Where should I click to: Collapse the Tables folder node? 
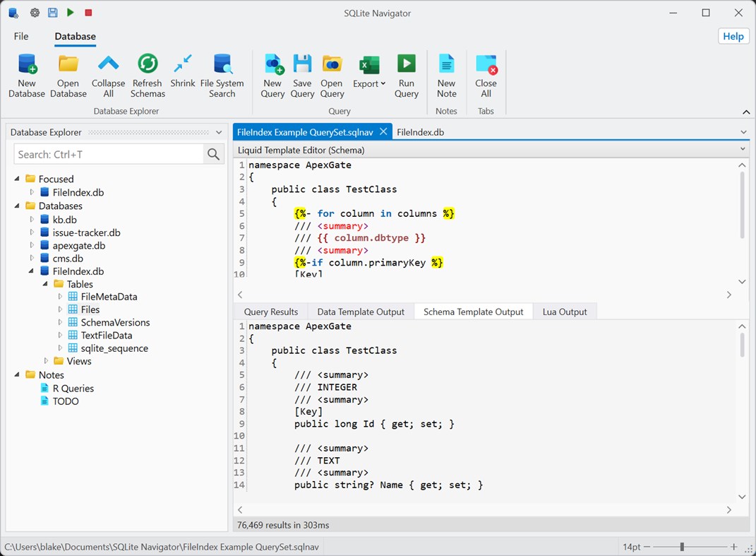point(45,284)
